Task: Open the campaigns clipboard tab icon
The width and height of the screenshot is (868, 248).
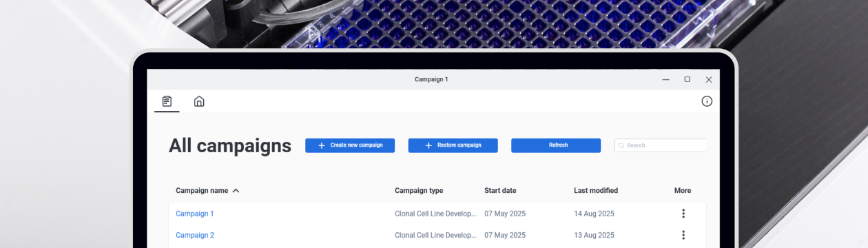Action: pyautogui.click(x=167, y=101)
